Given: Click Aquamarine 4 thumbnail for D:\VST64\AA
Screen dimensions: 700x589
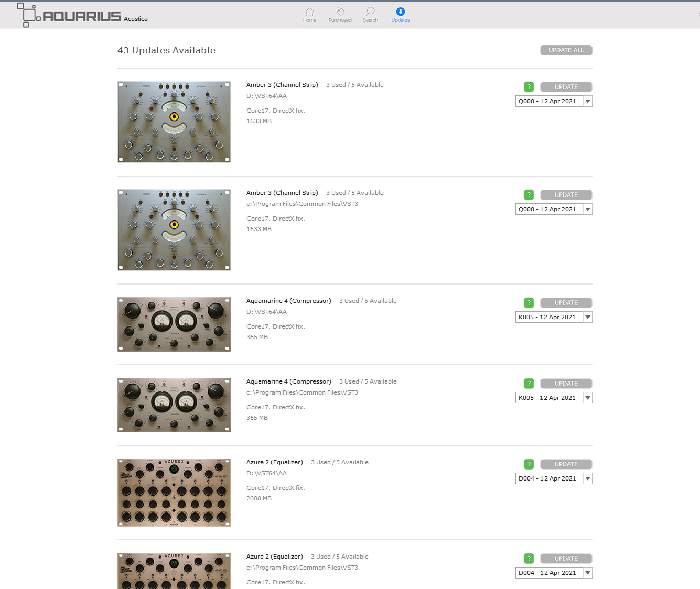Looking at the screenshot, I should (x=174, y=324).
